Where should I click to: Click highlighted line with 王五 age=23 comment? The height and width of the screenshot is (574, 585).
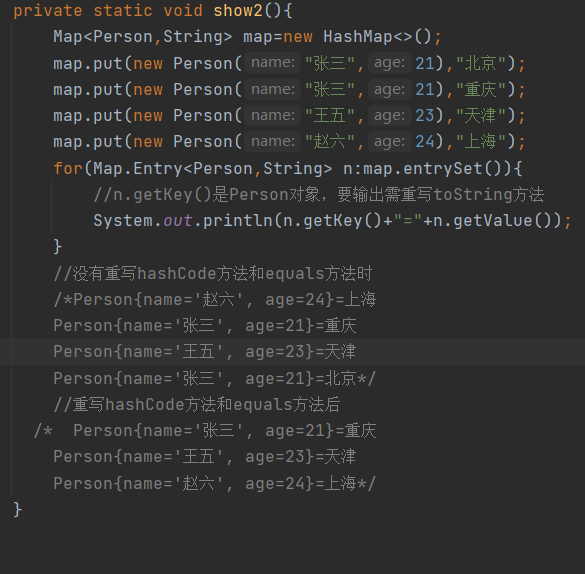coord(205,352)
